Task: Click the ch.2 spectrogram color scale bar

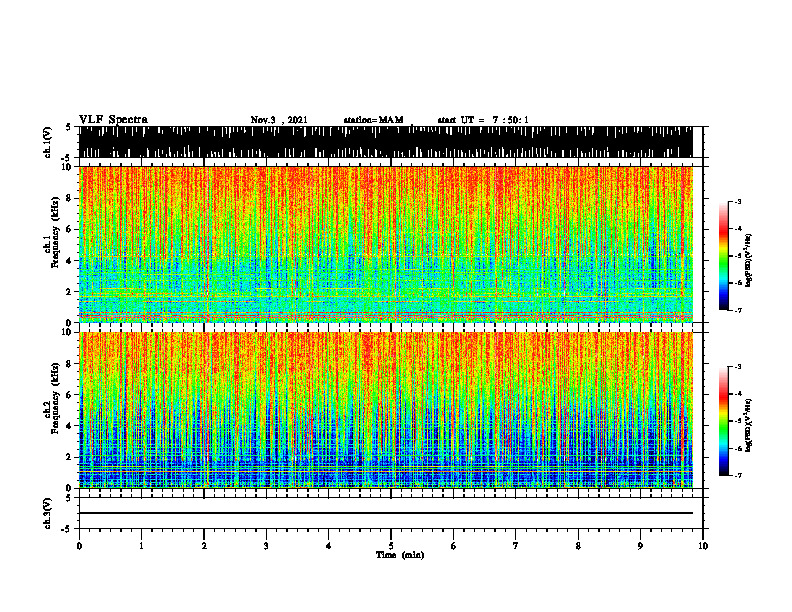Action: (x=723, y=421)
